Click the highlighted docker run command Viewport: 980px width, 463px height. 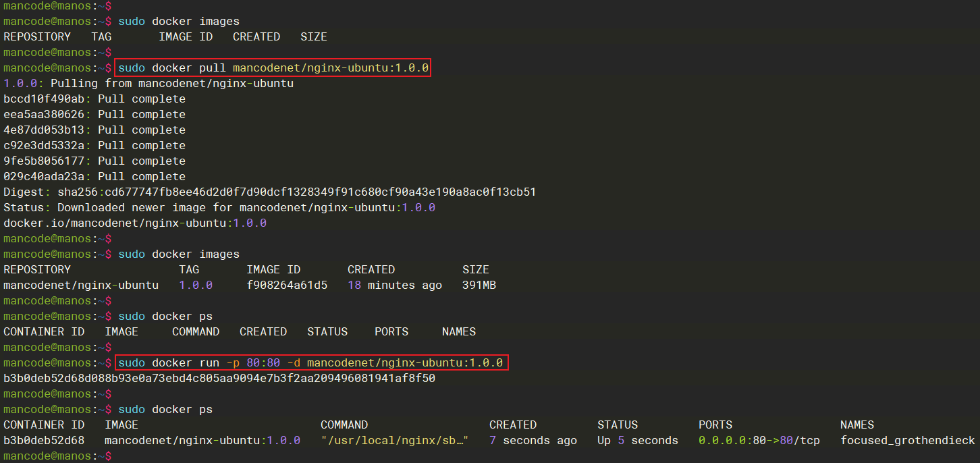pos(310,363)
